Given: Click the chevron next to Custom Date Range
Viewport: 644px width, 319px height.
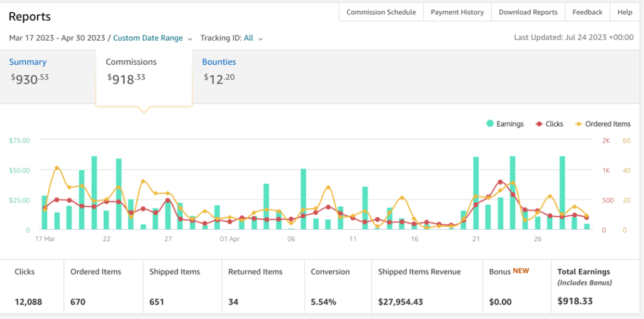Looking at the screenshot, I should pos(191,39).
